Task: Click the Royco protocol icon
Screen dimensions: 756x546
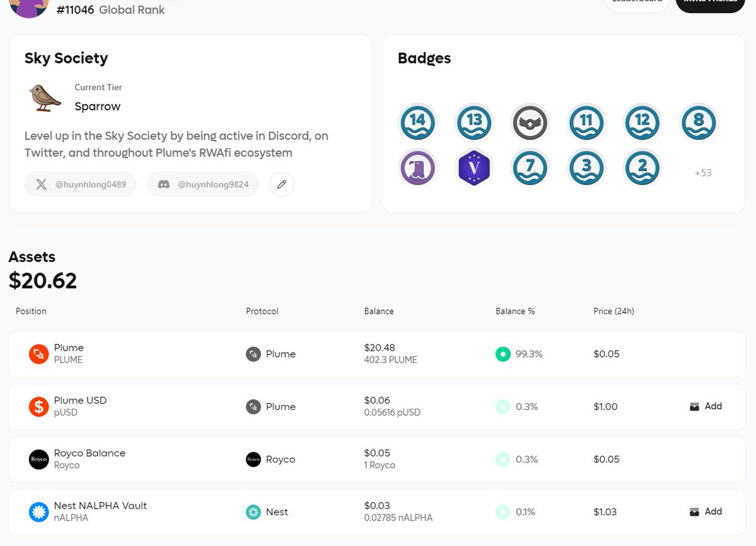Action: pyautogui.click(x=253, y=460)
